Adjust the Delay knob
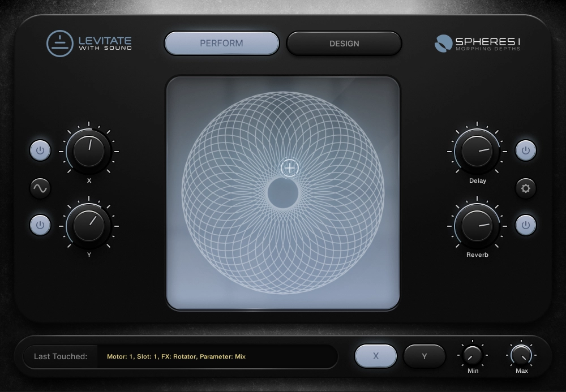This screenshot has width=566, height=392. tap(477, 152)
